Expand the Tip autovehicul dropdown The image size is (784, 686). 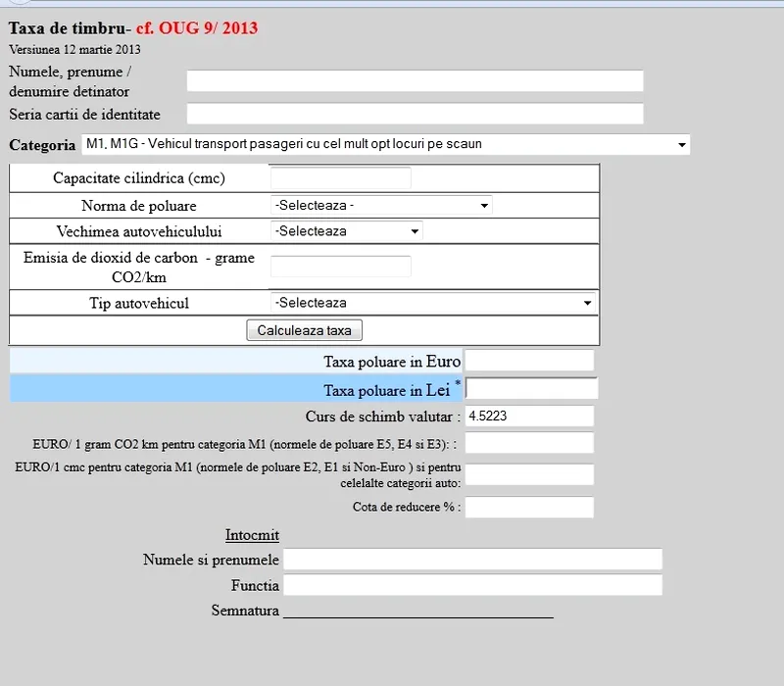point(433,303)
